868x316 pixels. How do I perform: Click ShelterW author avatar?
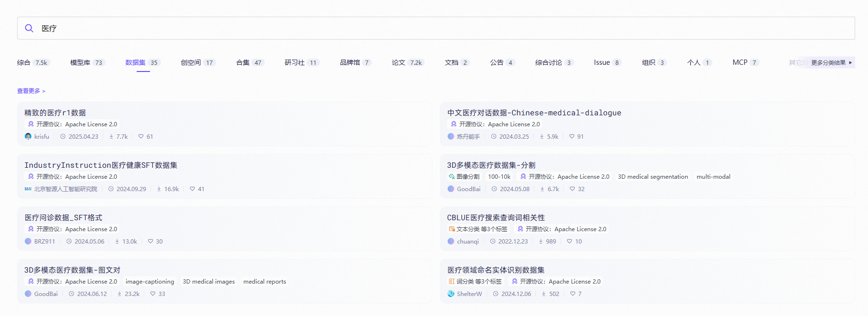(x=451, y=294)
